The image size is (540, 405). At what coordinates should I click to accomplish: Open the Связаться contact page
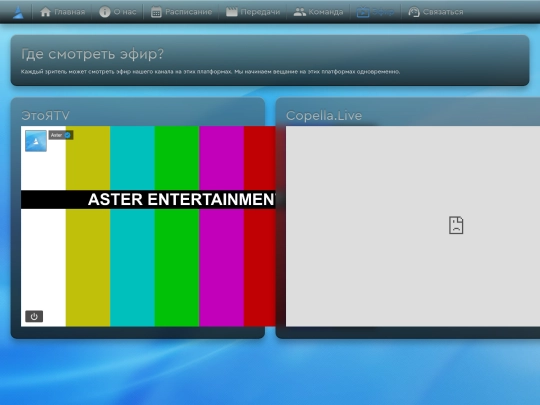coord(436,12)
